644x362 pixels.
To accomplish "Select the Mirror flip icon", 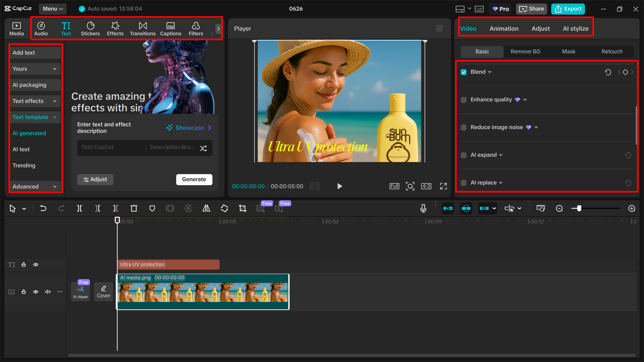I will [x=206, y=208].
